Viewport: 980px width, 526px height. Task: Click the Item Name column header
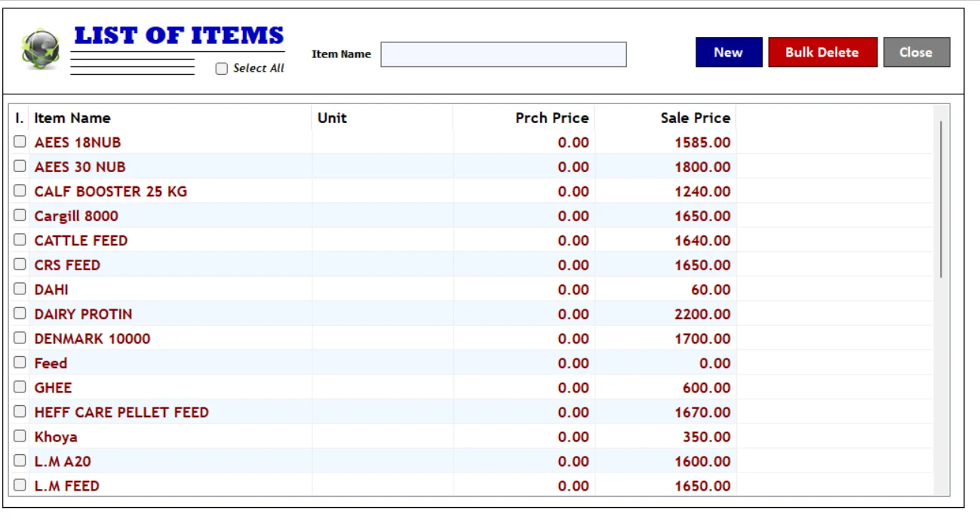click(72, 118)
